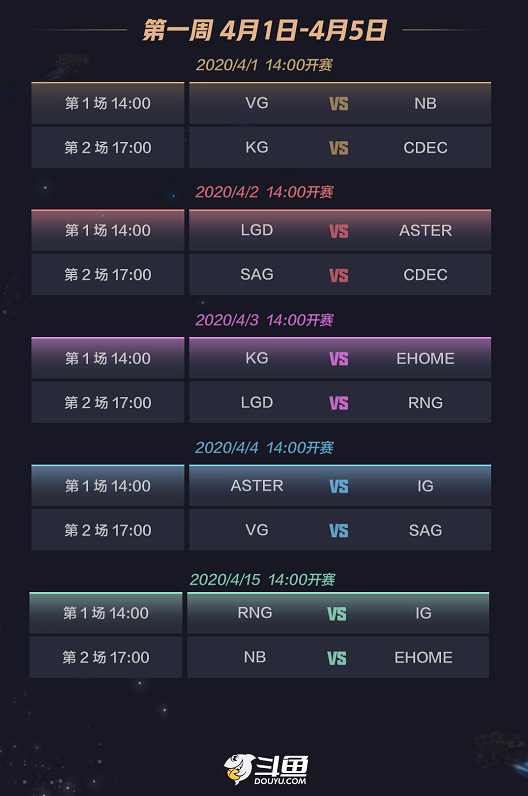Click team name EHOME in the 4/3 match
The width and height of the screenshot is (528, 796).
coord(425,358)
